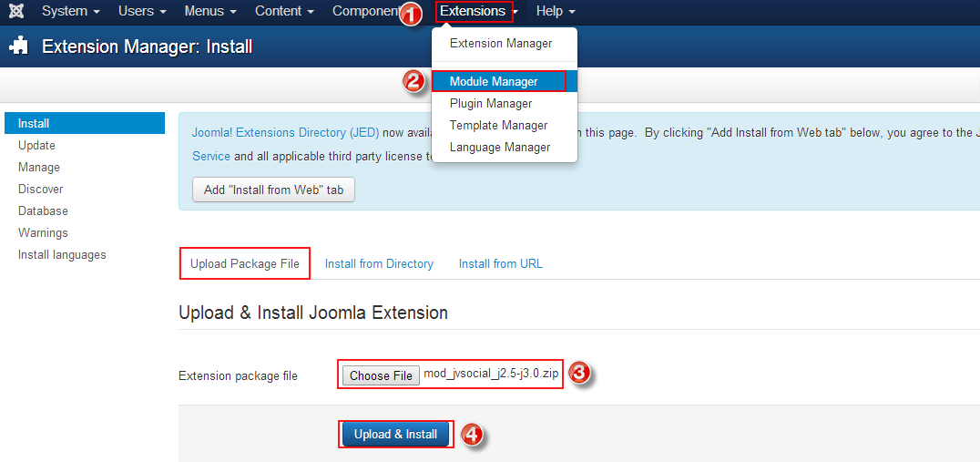Select Module Manager in the Extensions menu

click(505, 81)
